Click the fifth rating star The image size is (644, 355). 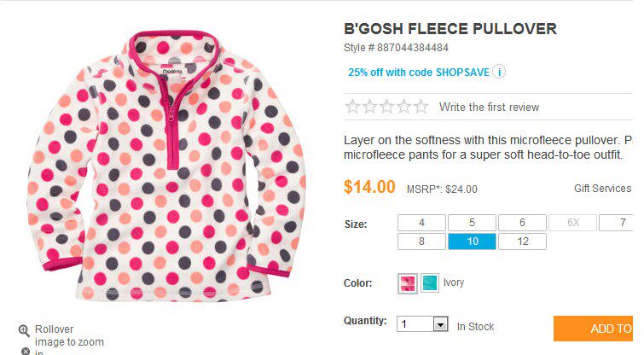click(x=421, y=108)
